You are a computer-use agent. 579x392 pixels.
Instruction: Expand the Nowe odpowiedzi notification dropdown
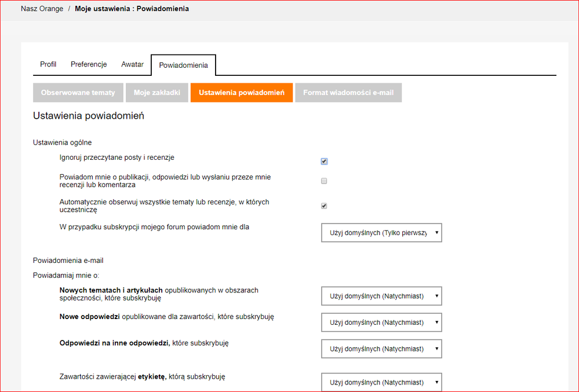click(x=381, y=323)
